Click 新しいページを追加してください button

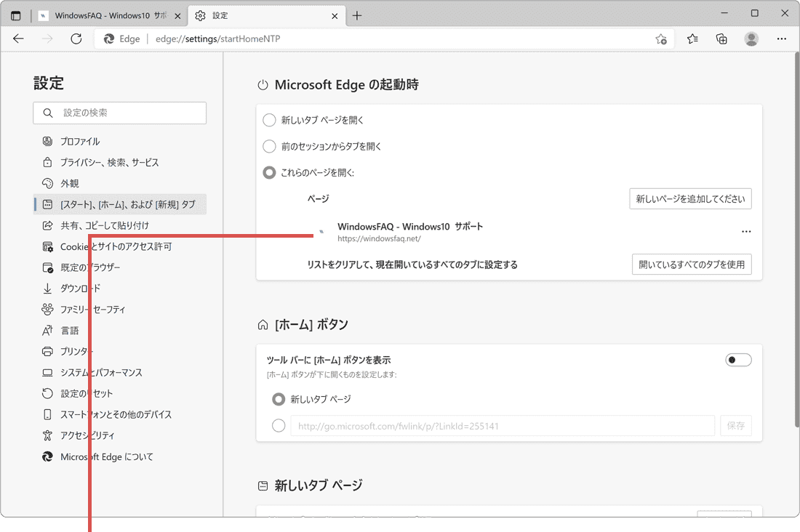(690, 199)
